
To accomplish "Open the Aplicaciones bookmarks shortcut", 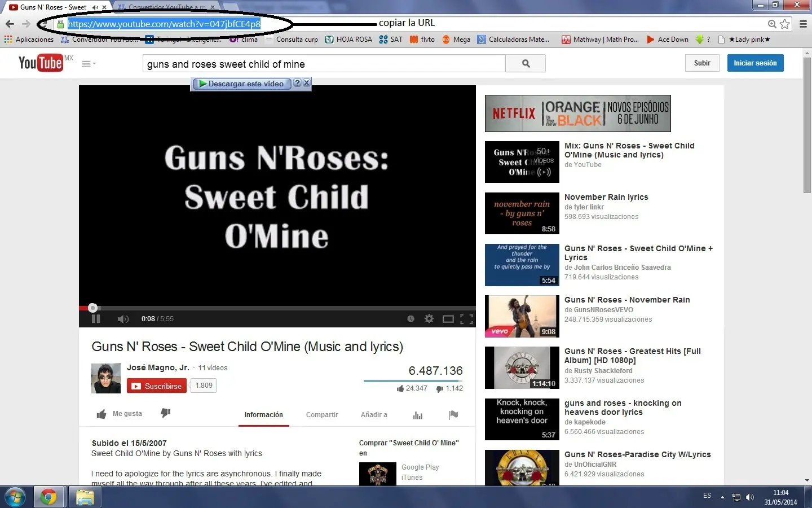I will click(29, 40).
